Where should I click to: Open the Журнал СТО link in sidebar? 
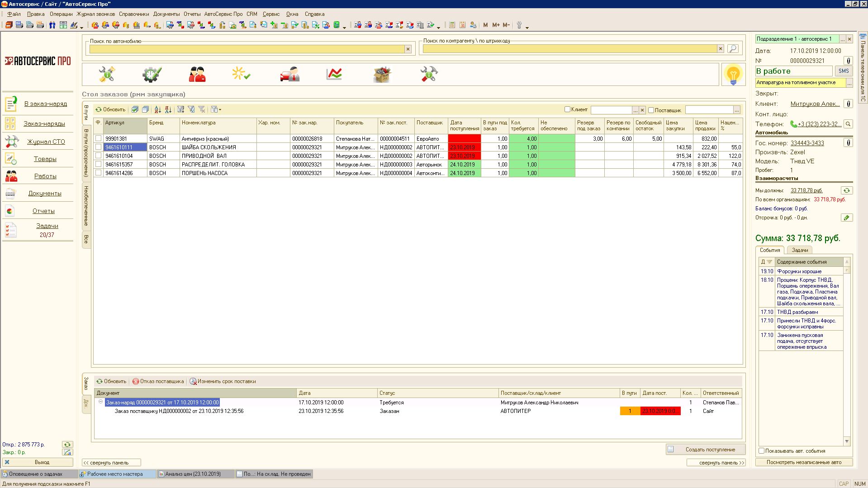(46, 142)
